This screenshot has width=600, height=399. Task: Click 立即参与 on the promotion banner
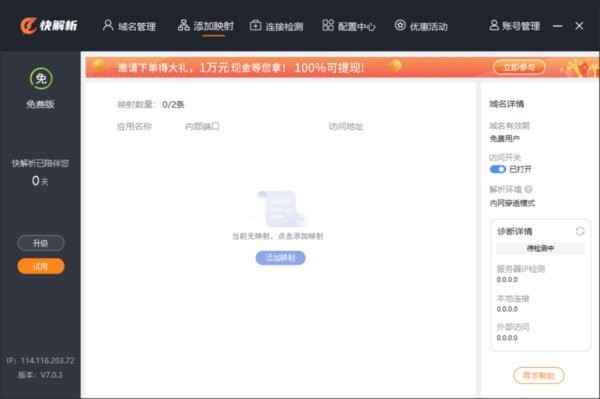coord(519,67)
